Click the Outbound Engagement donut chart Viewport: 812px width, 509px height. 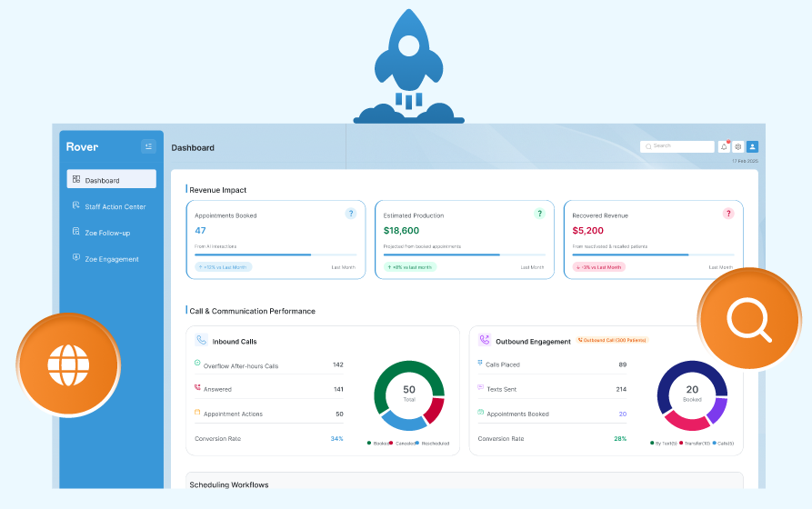(x=692, y=395)
